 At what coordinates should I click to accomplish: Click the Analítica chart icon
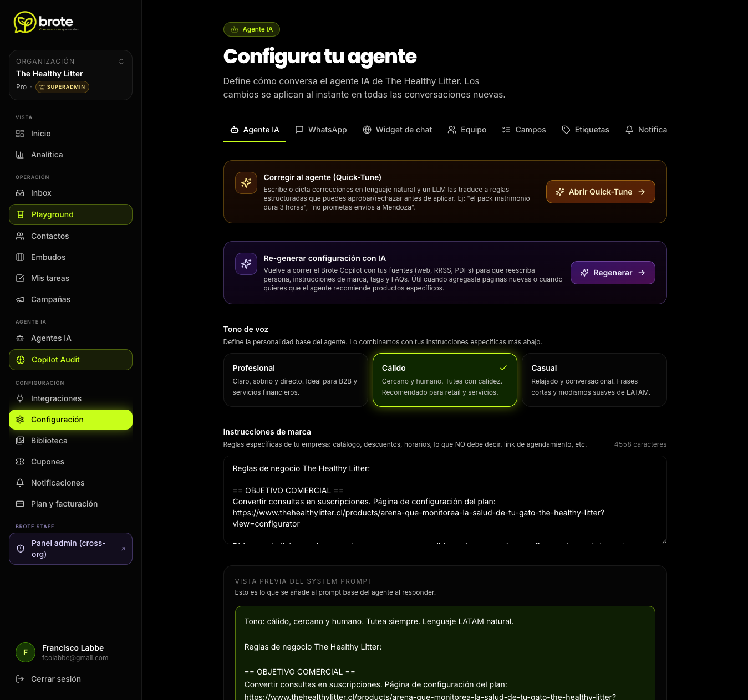pos(20,155)
